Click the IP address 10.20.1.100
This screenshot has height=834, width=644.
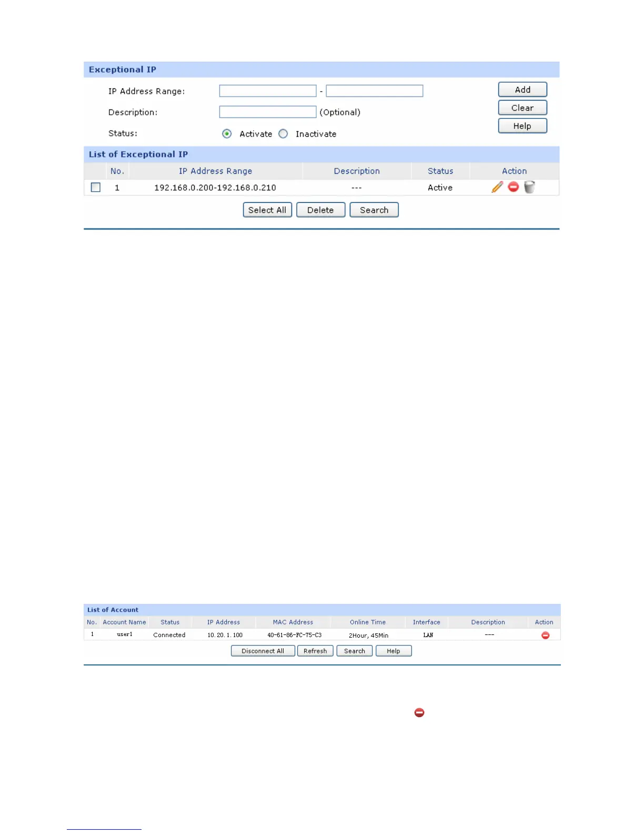pos(225,635)
